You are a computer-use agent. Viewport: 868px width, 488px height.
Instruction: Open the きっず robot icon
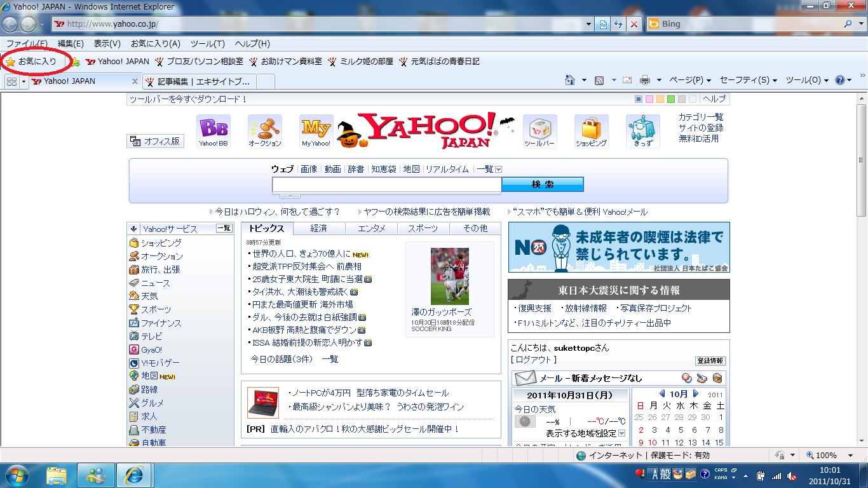(x=642, y=131)
